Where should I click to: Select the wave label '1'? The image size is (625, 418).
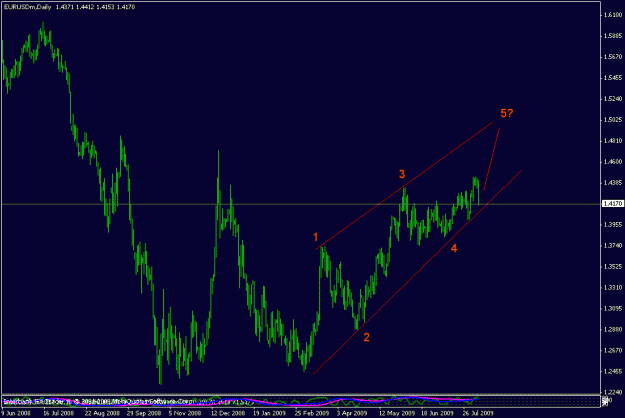point(316,237)
